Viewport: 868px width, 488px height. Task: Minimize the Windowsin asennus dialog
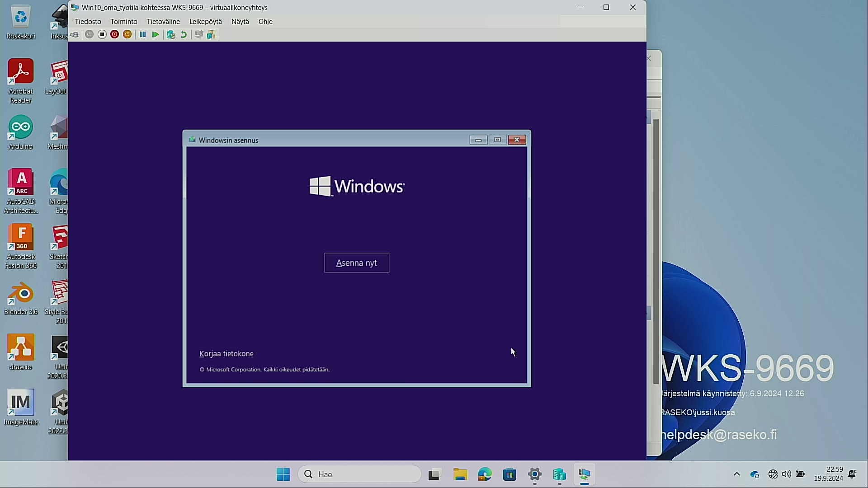478,140
